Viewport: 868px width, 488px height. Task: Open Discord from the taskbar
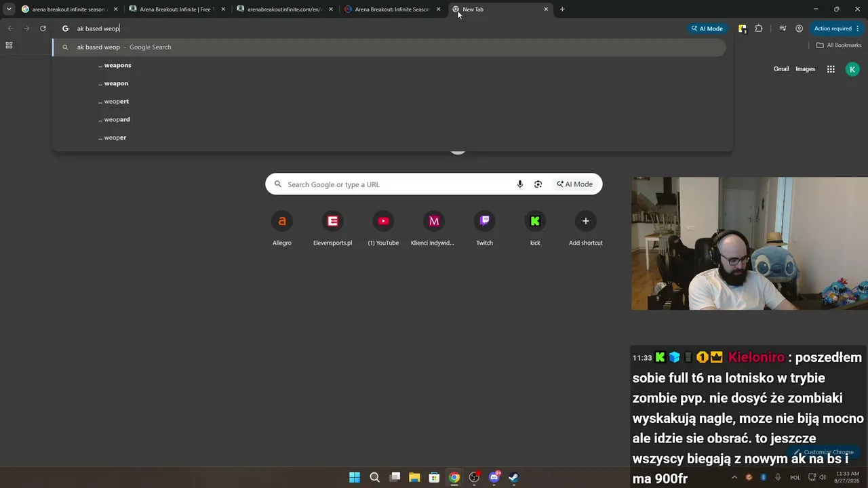(494, 477)
